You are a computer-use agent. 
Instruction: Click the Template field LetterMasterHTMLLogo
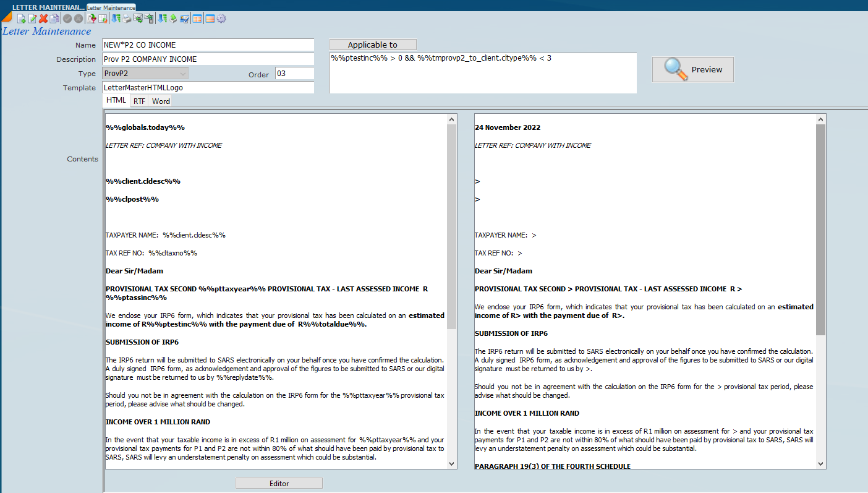208,88
